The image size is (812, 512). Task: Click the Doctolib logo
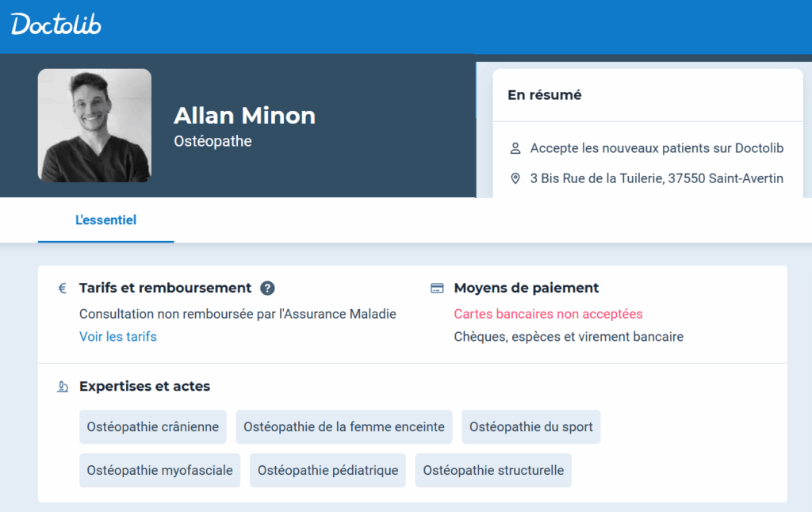point(56,25)
